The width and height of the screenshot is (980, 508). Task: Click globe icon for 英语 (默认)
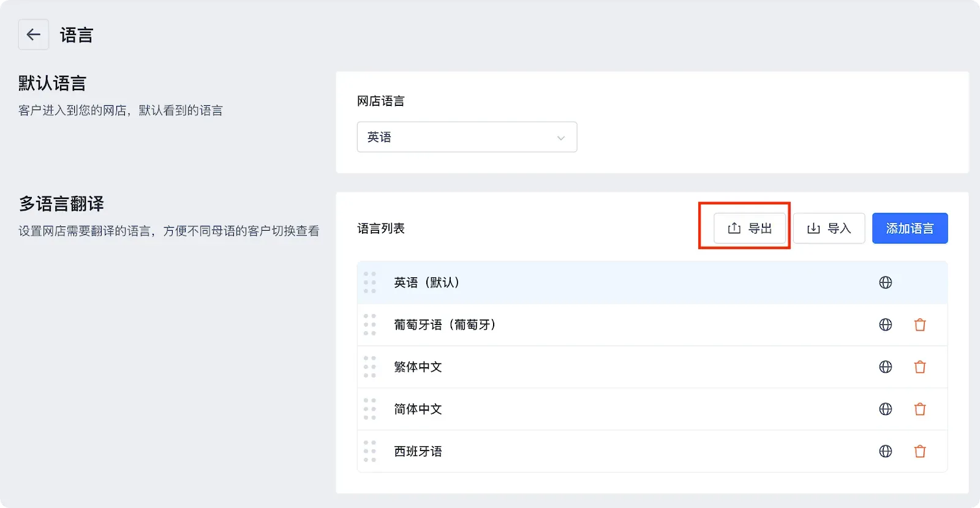[x=886, y=283]
